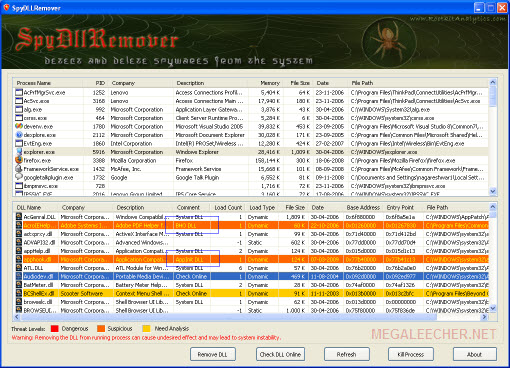Sort processes by Process Name column
510x368 pixels.
48,83
